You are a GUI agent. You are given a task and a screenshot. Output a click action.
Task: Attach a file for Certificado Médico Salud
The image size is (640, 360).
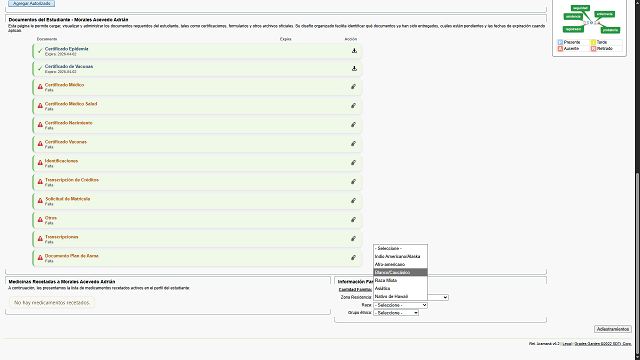tap(353, 106)
